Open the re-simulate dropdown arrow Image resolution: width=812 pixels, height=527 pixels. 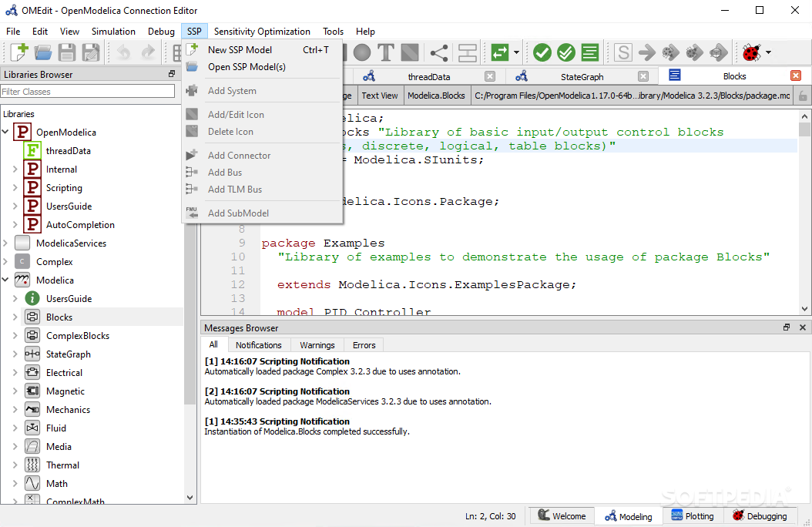[x=516, y=52]
